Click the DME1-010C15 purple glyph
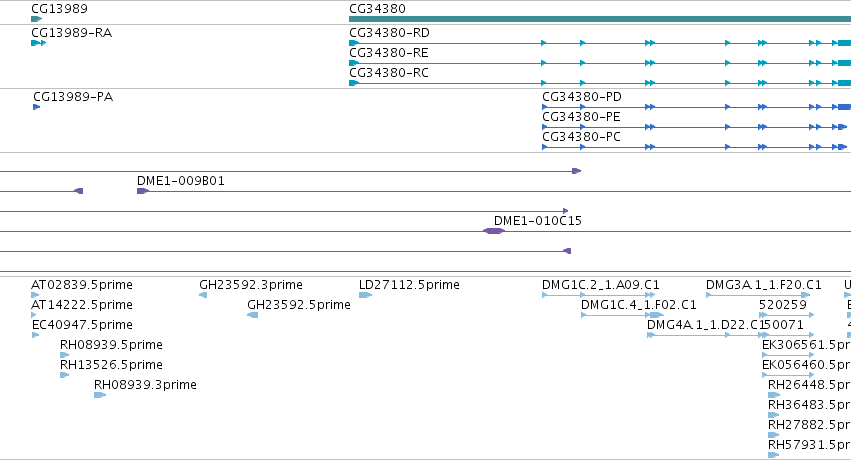Image resolution: width=851 pixels, height=460 pixels. click(x=494, y=231)
